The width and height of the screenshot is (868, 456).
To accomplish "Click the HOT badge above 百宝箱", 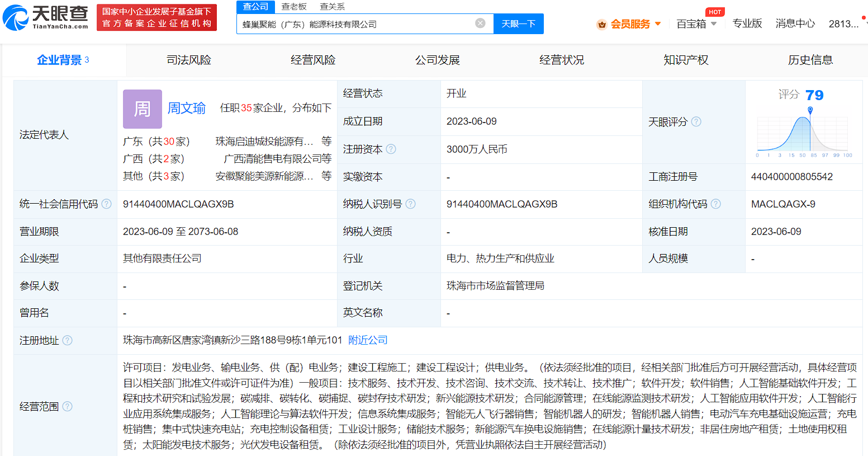I will coord(715,12).
